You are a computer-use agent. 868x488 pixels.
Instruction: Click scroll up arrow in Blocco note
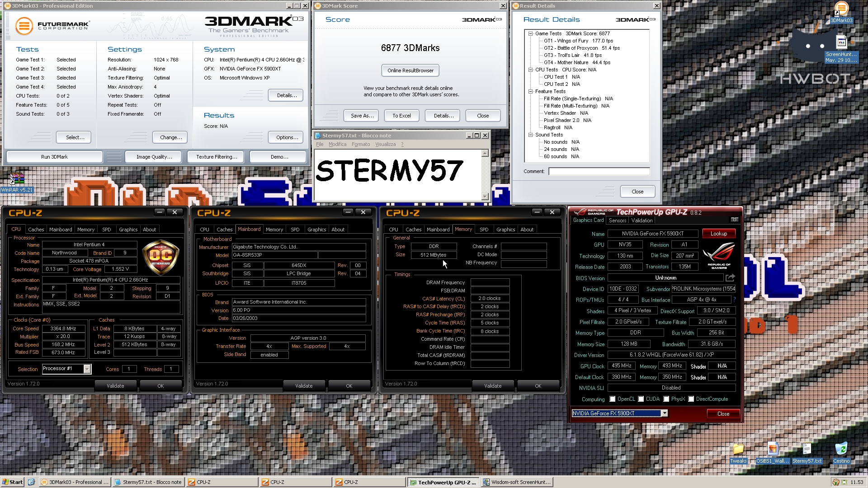[485, 153]
